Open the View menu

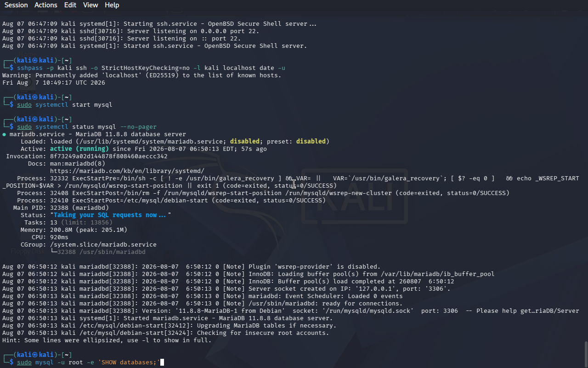(x=90, y=5)
